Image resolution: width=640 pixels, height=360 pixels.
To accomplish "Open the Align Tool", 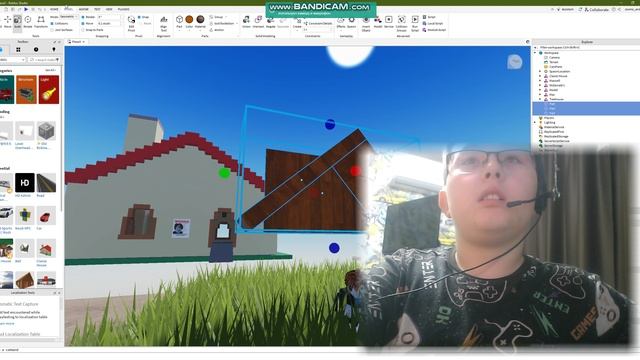I will point(164,24).
